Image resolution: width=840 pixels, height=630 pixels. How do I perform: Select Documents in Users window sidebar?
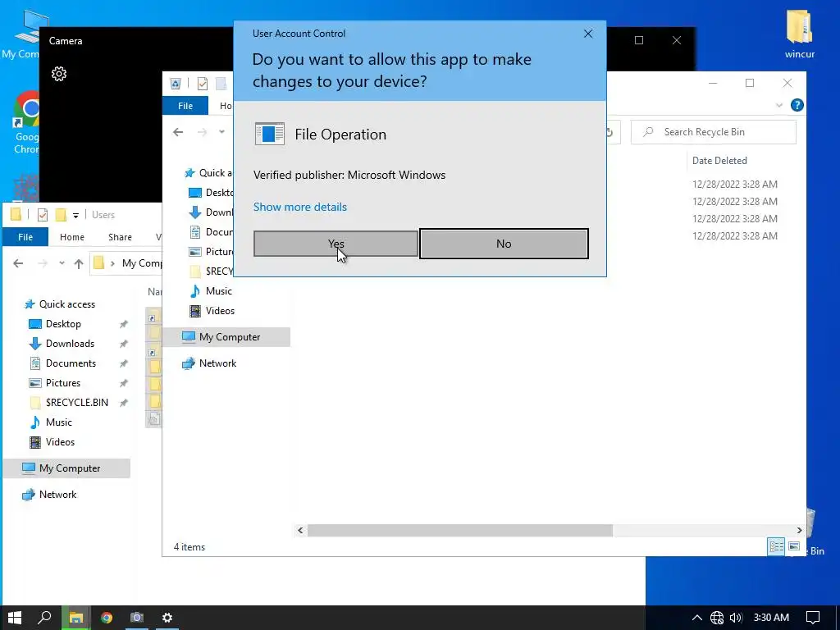click(x=71, y=363)
